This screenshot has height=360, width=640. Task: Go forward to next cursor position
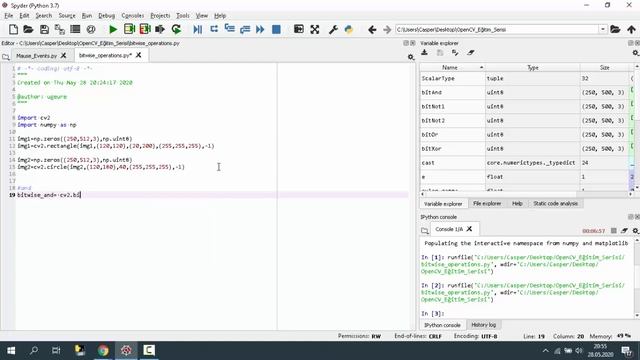pos(387,29)
